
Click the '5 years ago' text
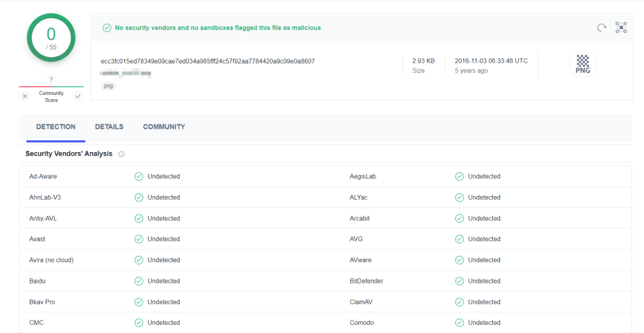[471, 70]
